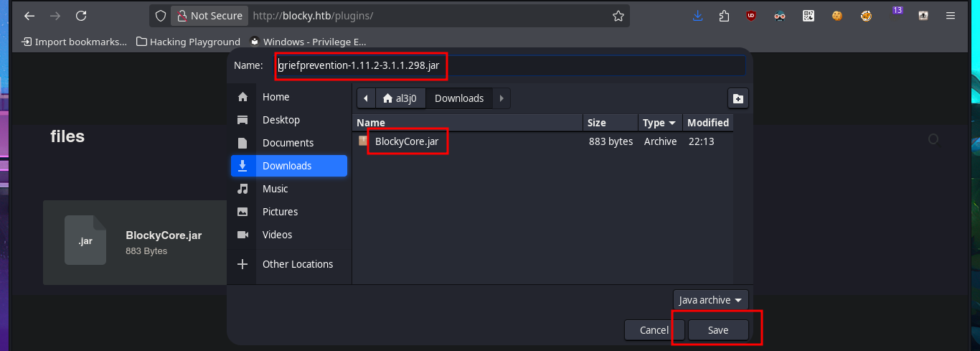Open the Java archive file type dropdown
Screen dimensions: 980x351
click(x=710, y=300)
